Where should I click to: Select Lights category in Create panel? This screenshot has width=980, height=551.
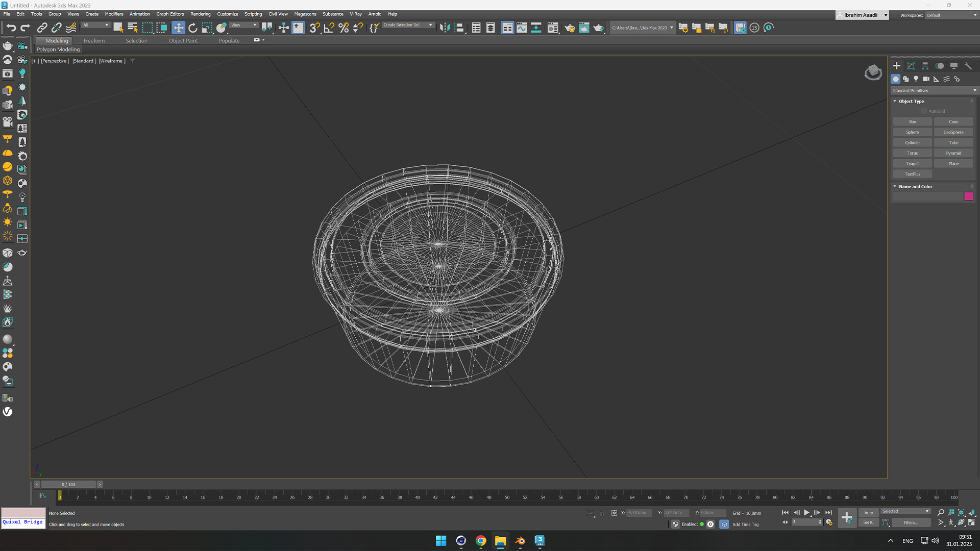(916, 79)
